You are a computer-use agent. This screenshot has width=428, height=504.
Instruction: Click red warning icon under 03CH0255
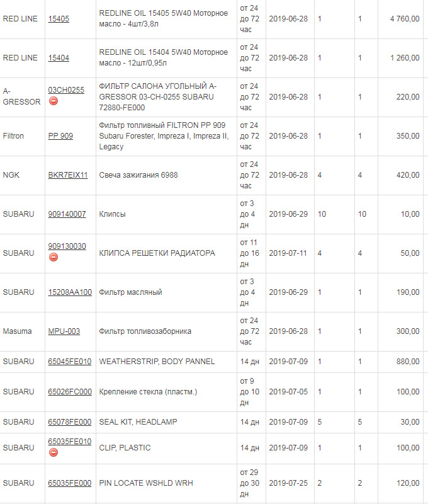[53, 101]
